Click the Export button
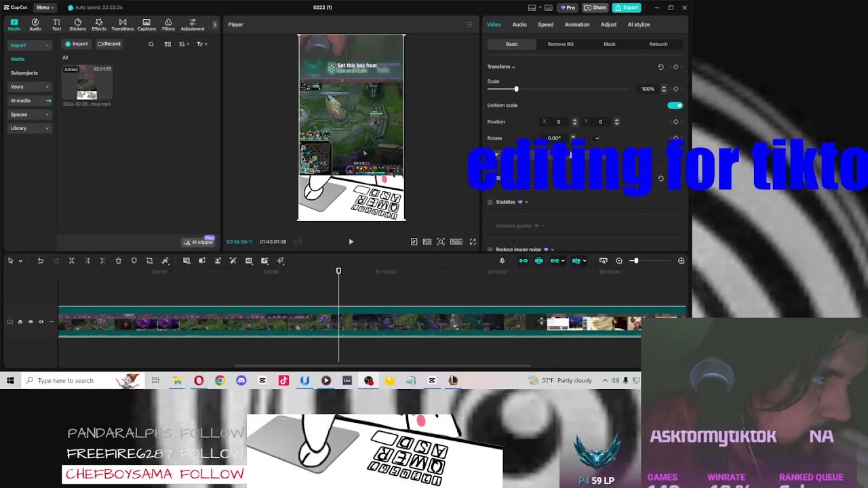Viewport: 868px width, 488px height. (627, 7)
